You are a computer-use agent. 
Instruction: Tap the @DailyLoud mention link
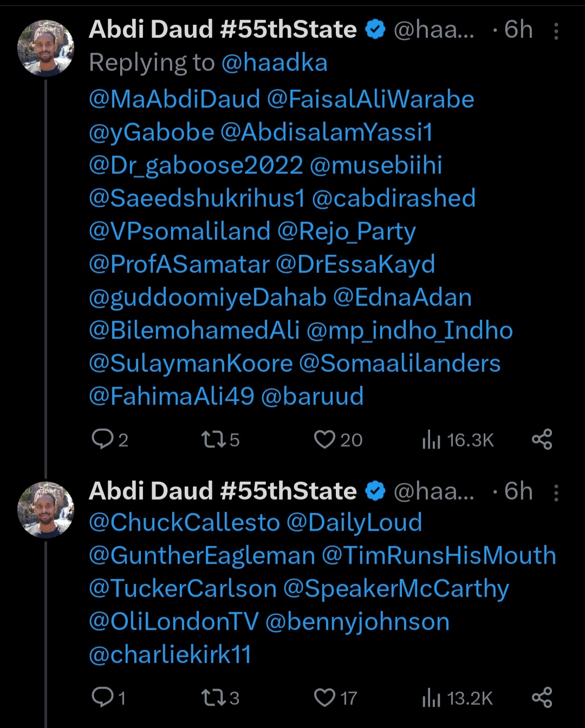coord(354,523)
